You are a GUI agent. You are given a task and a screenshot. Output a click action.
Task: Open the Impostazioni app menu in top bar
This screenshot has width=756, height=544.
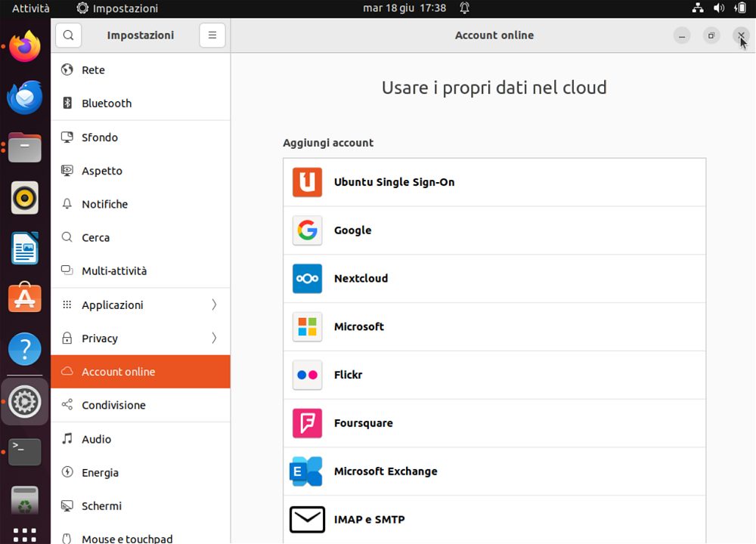coord(117,8)
